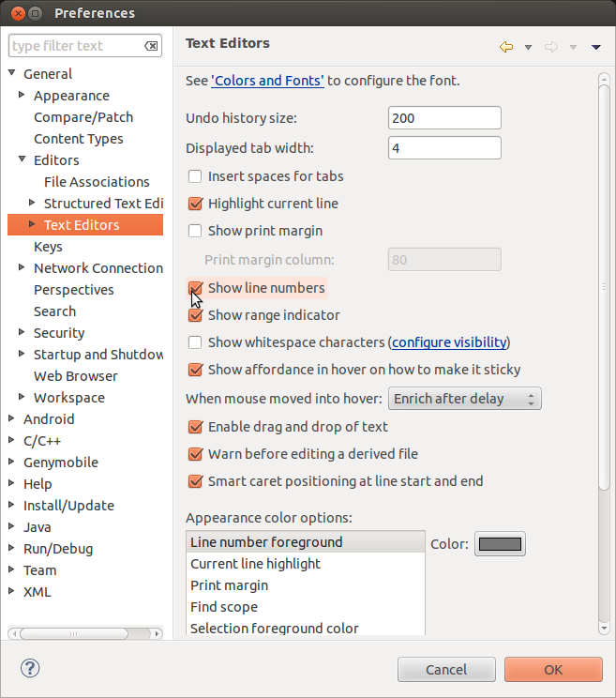Open the Enrich after delay dropdown
This screenshot has height=698, width=616.
pyautogui.click(x=465, y=399)
